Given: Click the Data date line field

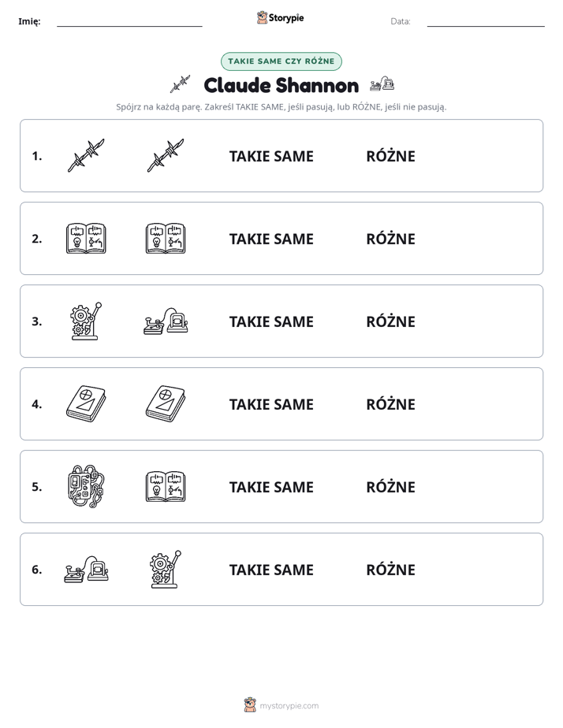Looking at the screenshot, I should click(486, 21).
